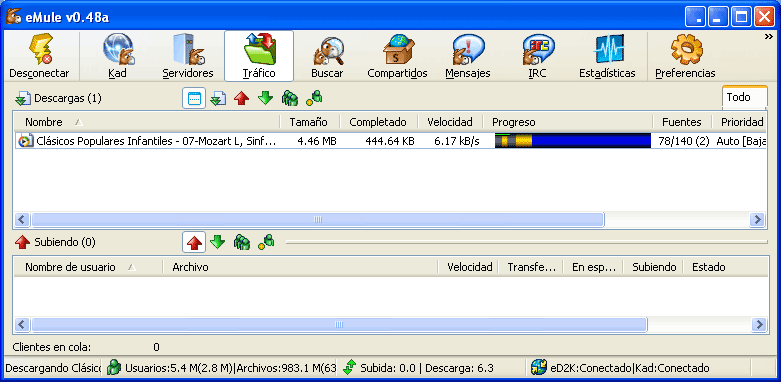Screen dimensions: 781x382
Task: Show known clients icon in Descargas toolbar
Action: click(x=314, y=98)
